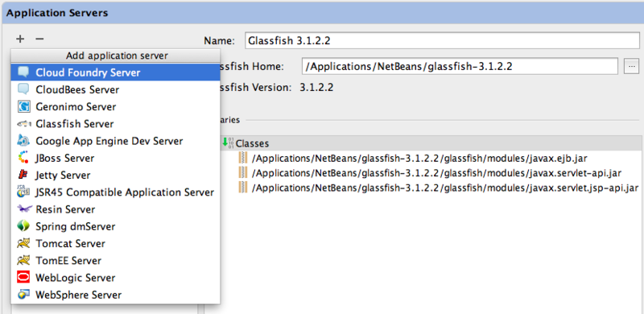The width and height of the screenshot is (644, 314).
Task: Select CloudBees Server entry
Action: click(115, 89)
